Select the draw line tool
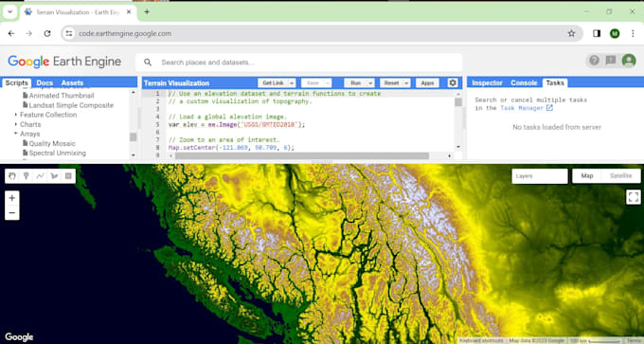 pyautogui.click(x=40, y=176)
